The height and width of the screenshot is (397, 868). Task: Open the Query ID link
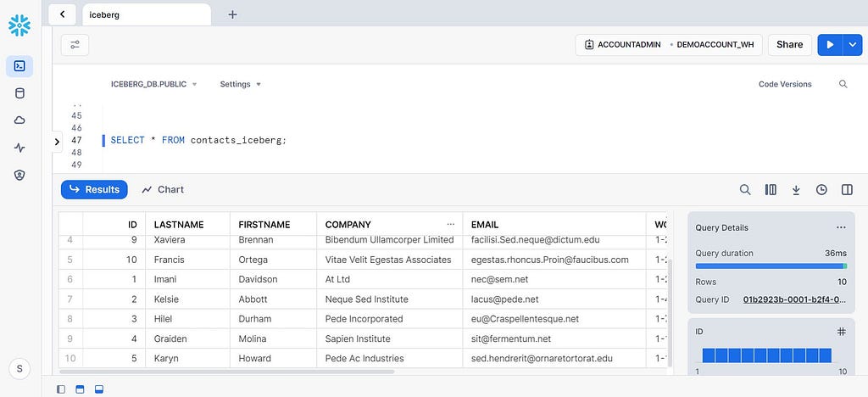[794, 299]
